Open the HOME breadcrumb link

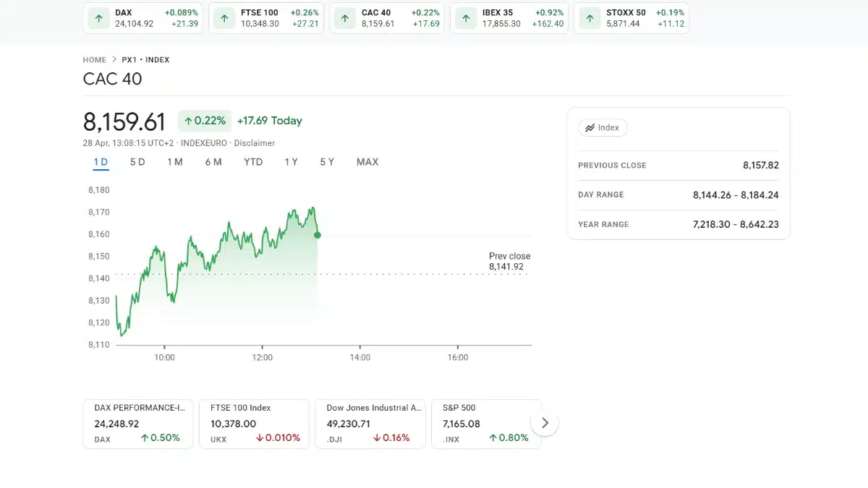click(x=95, y=59)
